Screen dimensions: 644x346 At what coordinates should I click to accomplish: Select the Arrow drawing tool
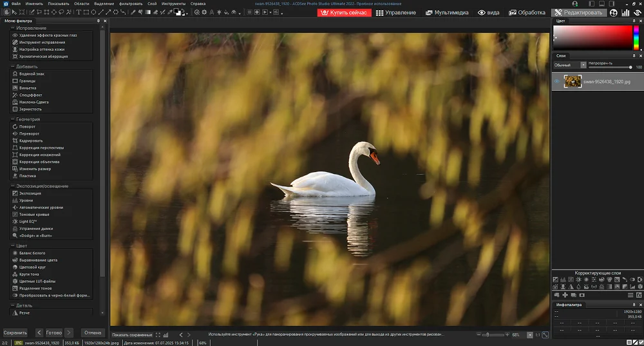click(x=108, y=12)
